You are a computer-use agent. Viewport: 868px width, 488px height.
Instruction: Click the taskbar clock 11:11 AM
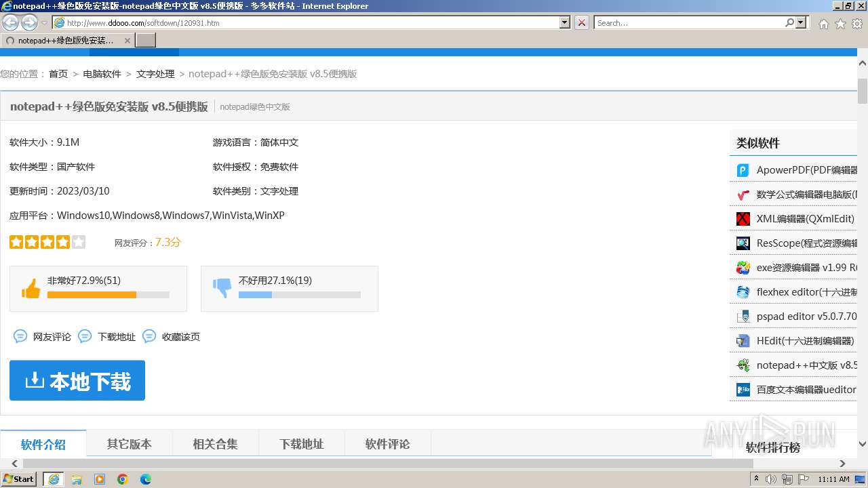[x=833, y=479]
